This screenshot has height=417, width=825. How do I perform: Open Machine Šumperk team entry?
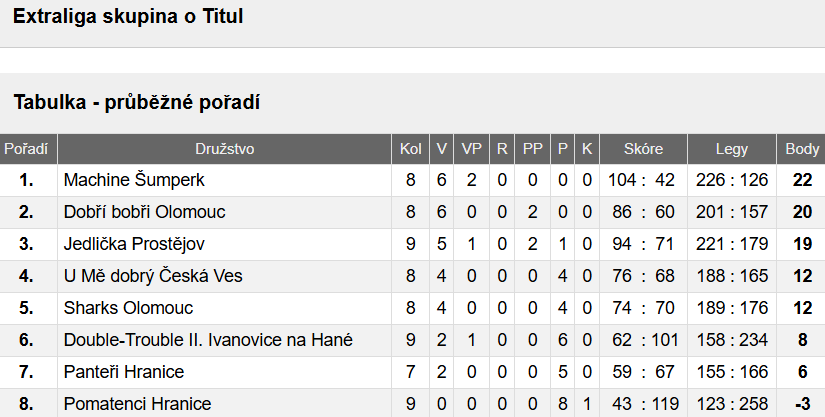[134, 180]
